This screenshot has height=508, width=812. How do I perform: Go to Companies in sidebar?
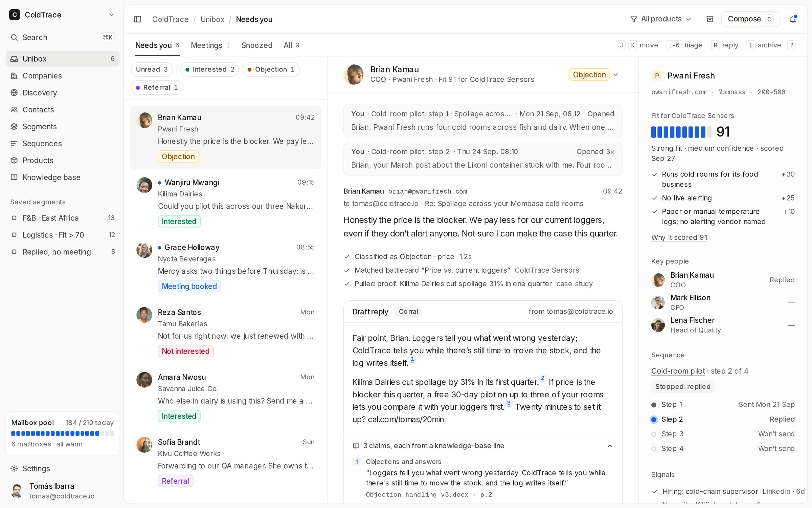pyautogui.click(x=63, y=76)
